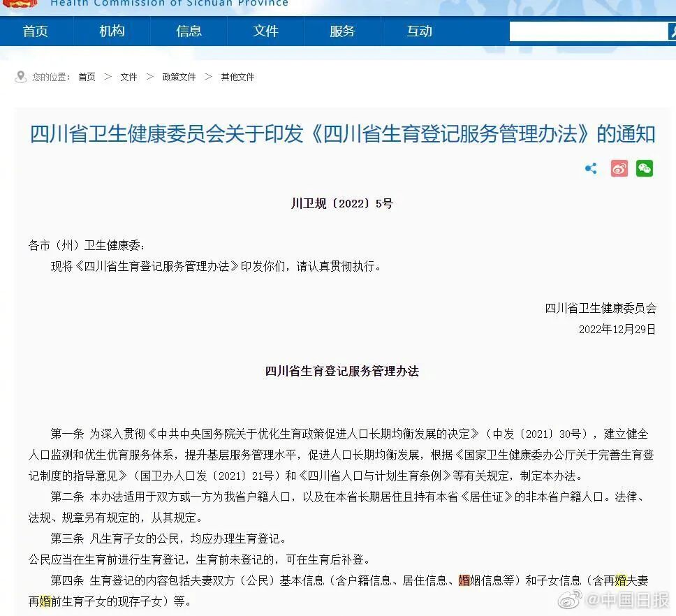Click the blue share icon
The height and width of the screenshot is (616, 676).
[591, 168]
